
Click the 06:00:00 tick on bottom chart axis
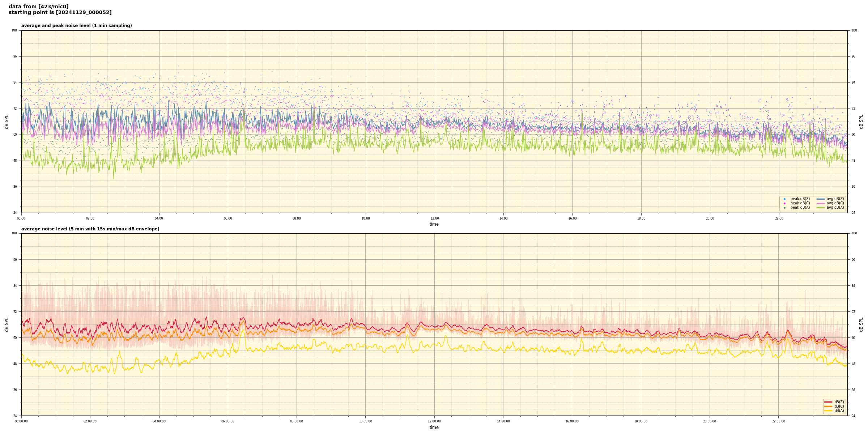228,421
